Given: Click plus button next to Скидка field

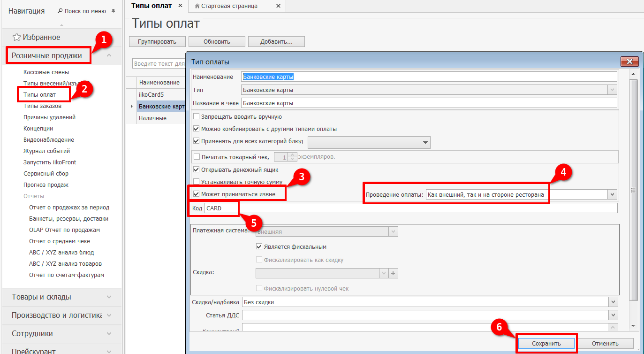Looking at the screenshot, I should [394, 273].
